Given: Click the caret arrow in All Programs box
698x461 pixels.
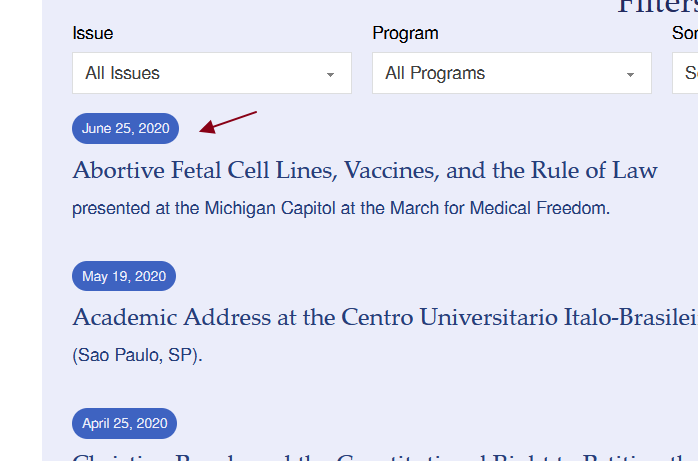Looking at the screenshot, I should coord(630,75).
